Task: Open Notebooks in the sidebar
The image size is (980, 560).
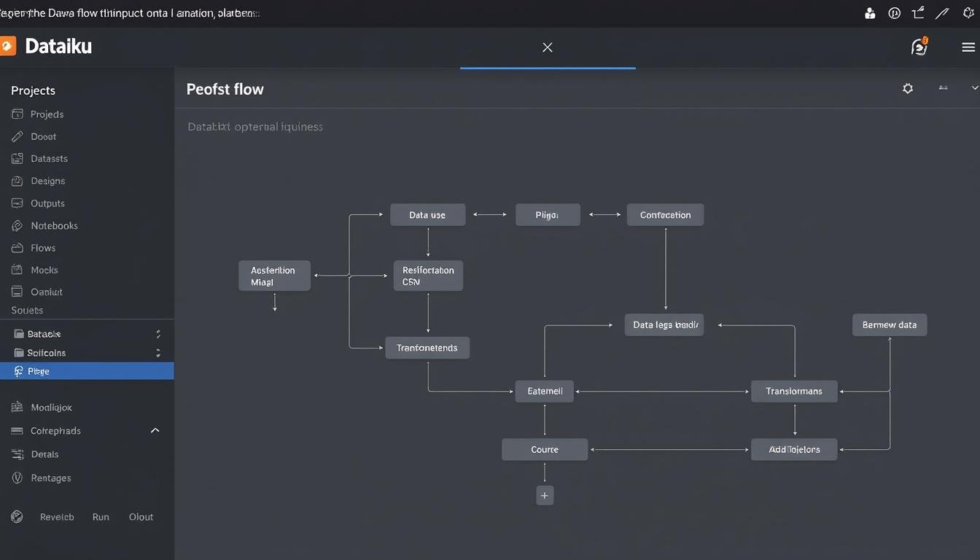Action: click(54, 225)
